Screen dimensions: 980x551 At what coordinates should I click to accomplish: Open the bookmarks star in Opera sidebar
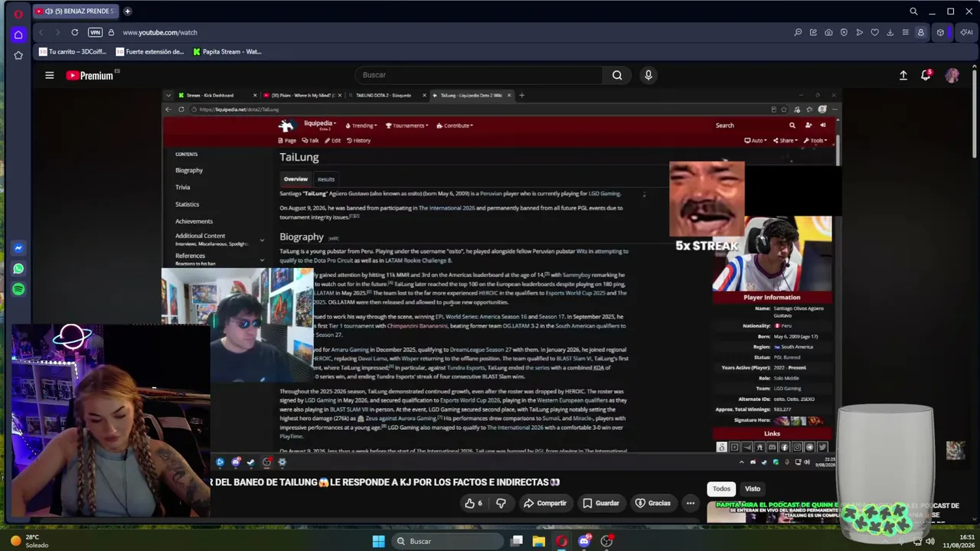point(18,55)
